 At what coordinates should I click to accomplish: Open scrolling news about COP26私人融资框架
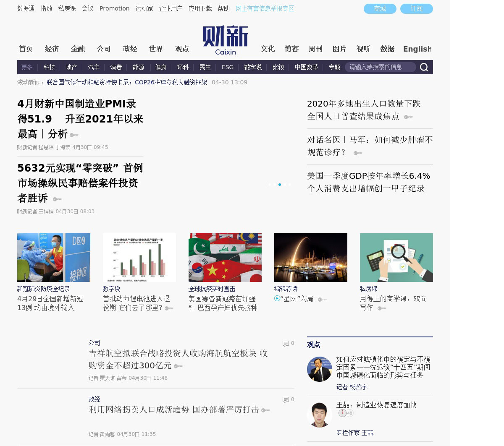127,82
